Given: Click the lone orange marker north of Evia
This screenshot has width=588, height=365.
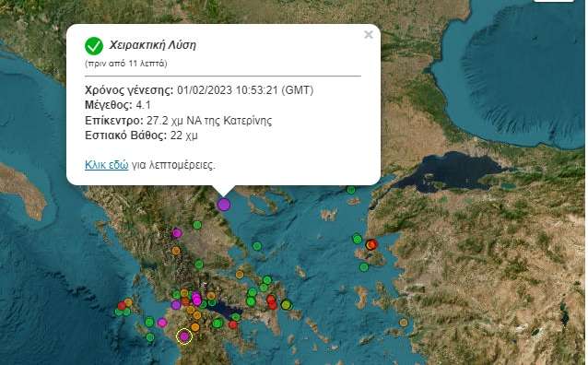Looking at the screenshot, I should 240,275.
